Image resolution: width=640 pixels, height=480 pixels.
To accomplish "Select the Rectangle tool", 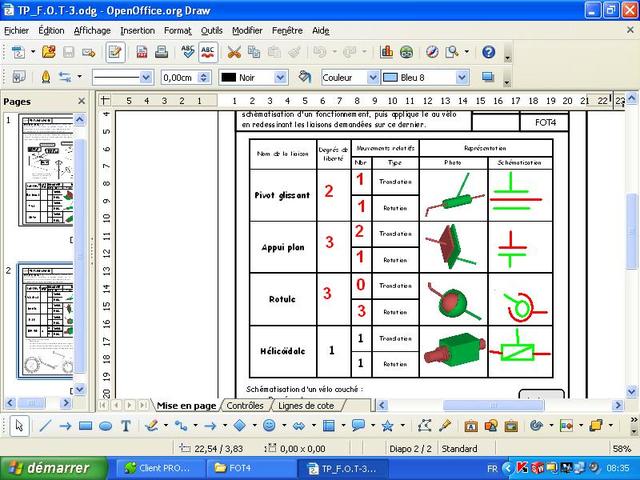I will 85,426.
